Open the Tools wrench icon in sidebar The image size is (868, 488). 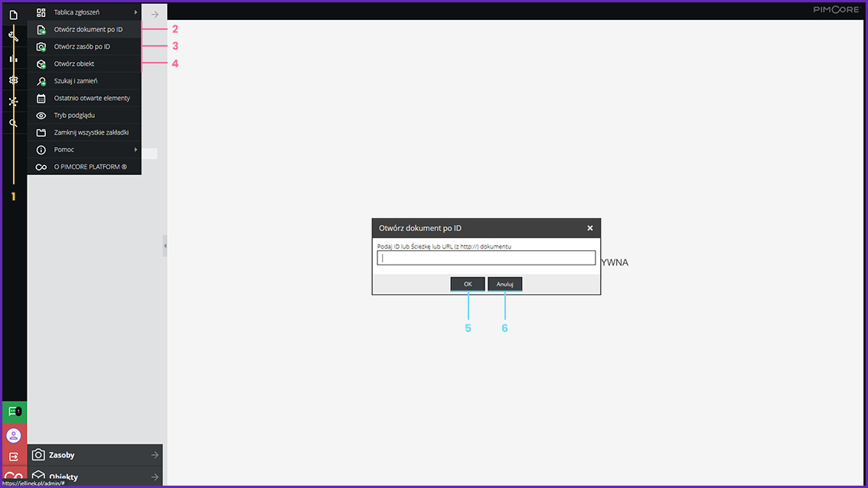13,36
